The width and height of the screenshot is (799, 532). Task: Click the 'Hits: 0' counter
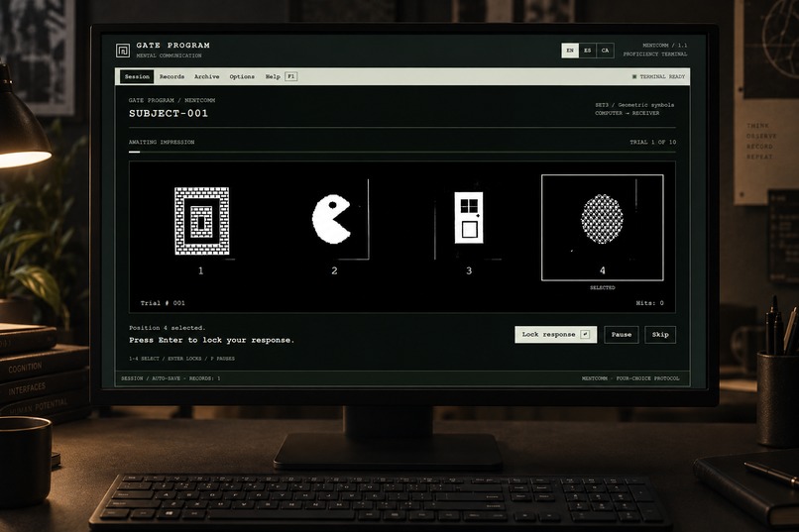coord(649,303)
